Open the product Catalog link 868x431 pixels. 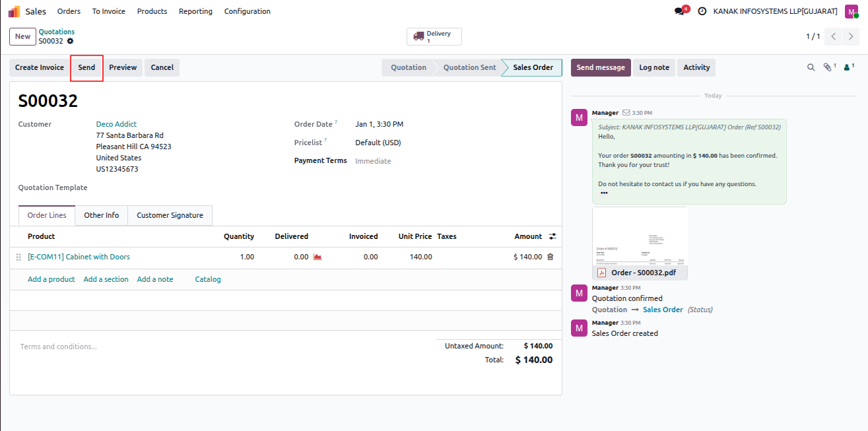[x=208, y=279]
